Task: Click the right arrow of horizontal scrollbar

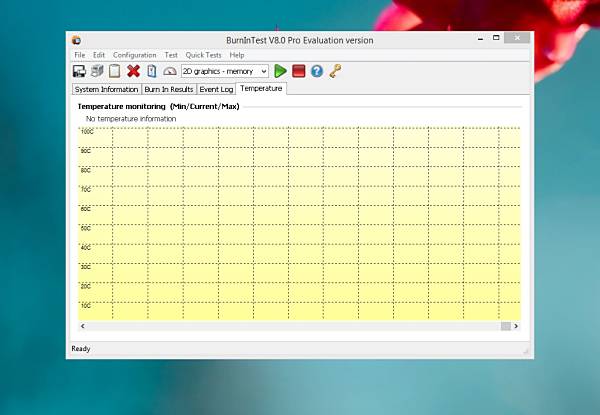Action: point(516,326)
